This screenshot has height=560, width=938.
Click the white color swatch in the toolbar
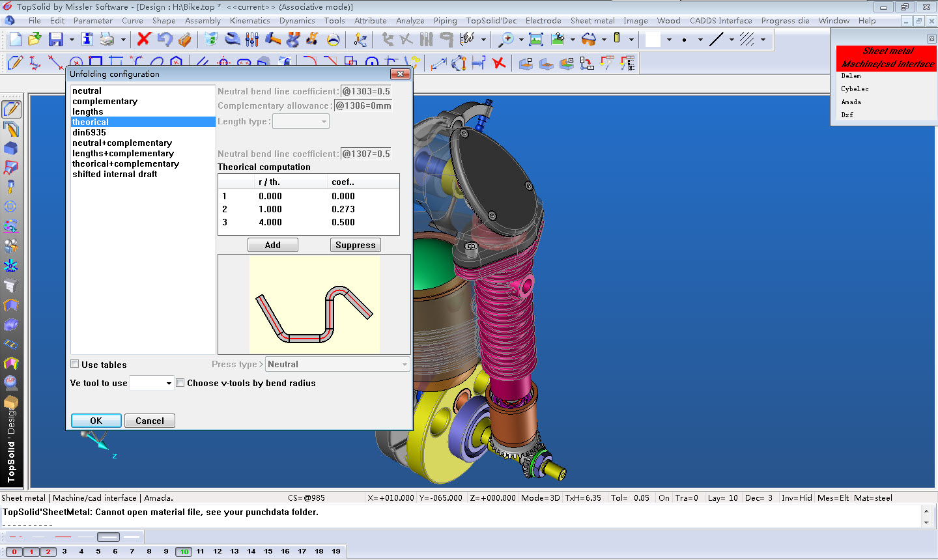coord(653,40)
